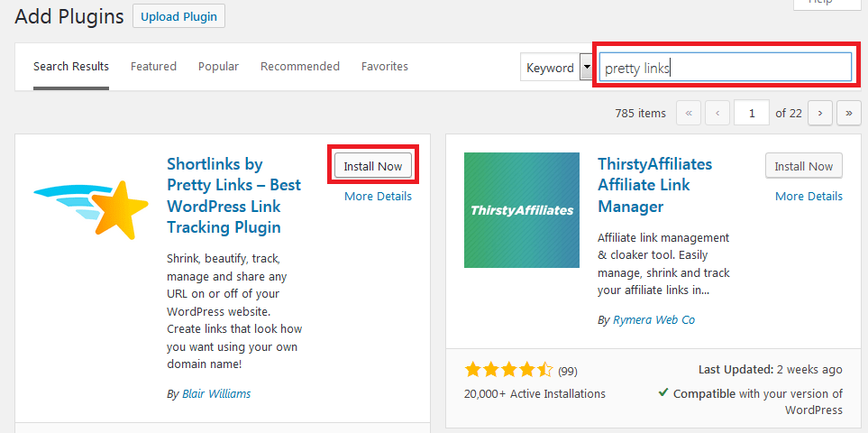Go to first page of results

point(689,113)
